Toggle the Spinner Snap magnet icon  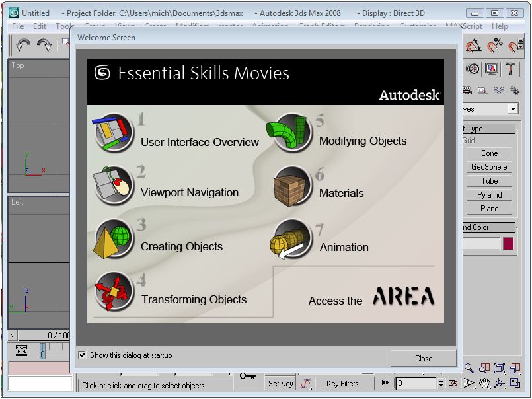tap(516, 45)
